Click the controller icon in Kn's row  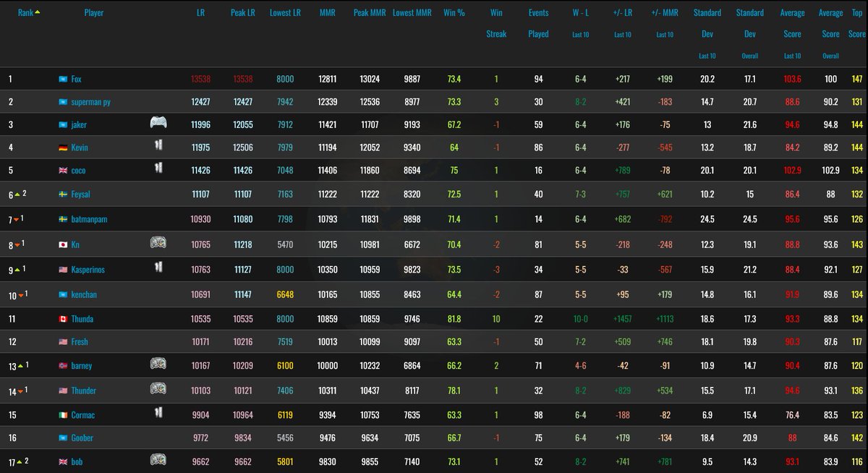point(158,242)
